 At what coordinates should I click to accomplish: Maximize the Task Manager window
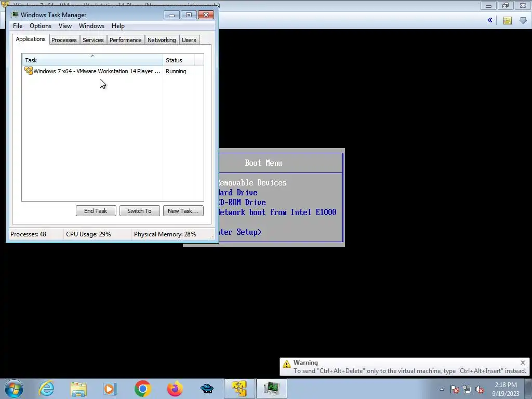[189, 15]
